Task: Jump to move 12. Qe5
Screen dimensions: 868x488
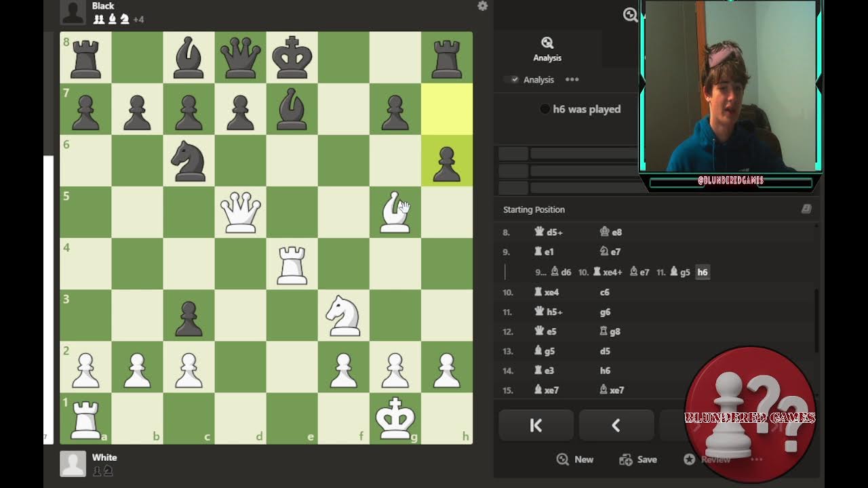Action: click(x=545, y=331)
